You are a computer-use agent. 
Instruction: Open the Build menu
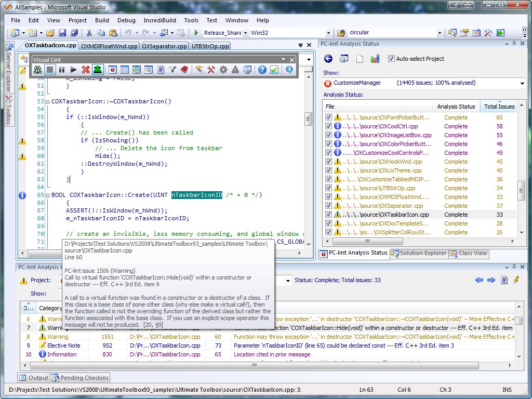102,20
